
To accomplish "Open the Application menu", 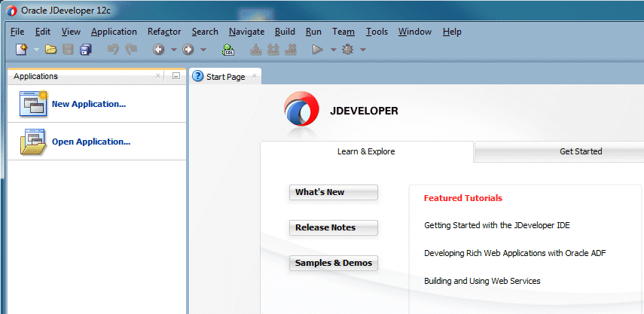I will point(114,32).
